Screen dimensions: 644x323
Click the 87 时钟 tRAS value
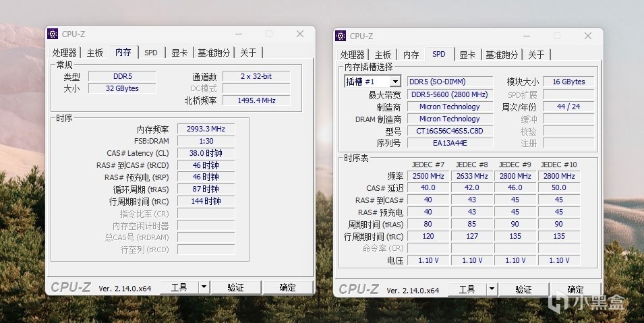(206, 189)
